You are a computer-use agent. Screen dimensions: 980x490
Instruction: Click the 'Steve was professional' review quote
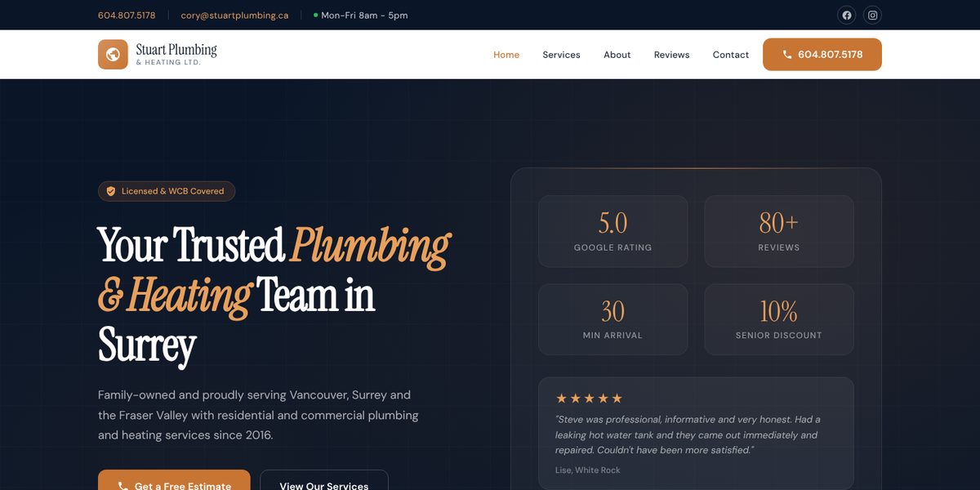pyautogui.click(x=688, y=434)
